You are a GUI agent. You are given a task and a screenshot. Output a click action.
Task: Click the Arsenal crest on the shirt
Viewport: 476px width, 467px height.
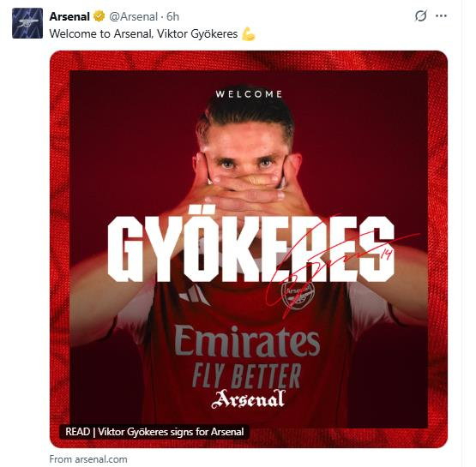click(298, 296)
